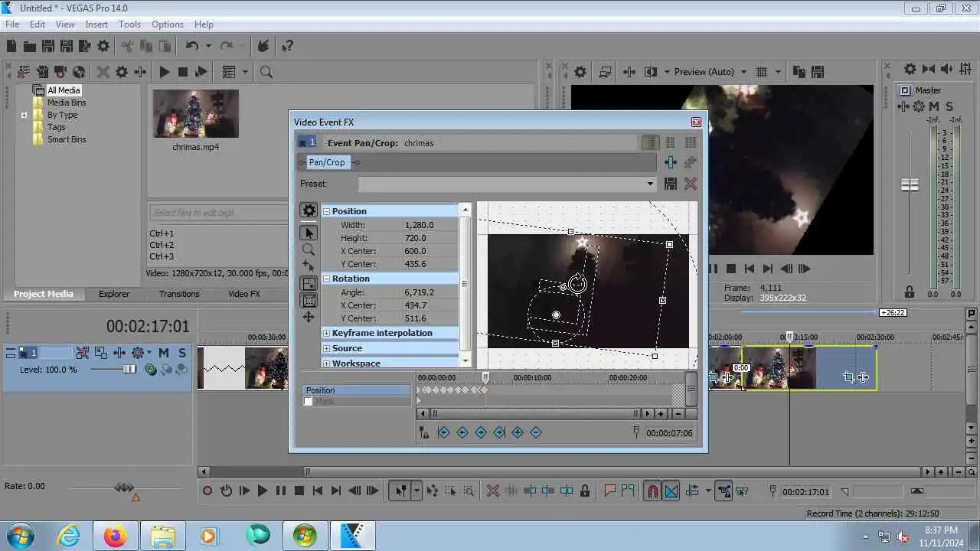Screen dimensions: 980x551
Task: Click the What's This help icon
Action: (x=287, y=47)
